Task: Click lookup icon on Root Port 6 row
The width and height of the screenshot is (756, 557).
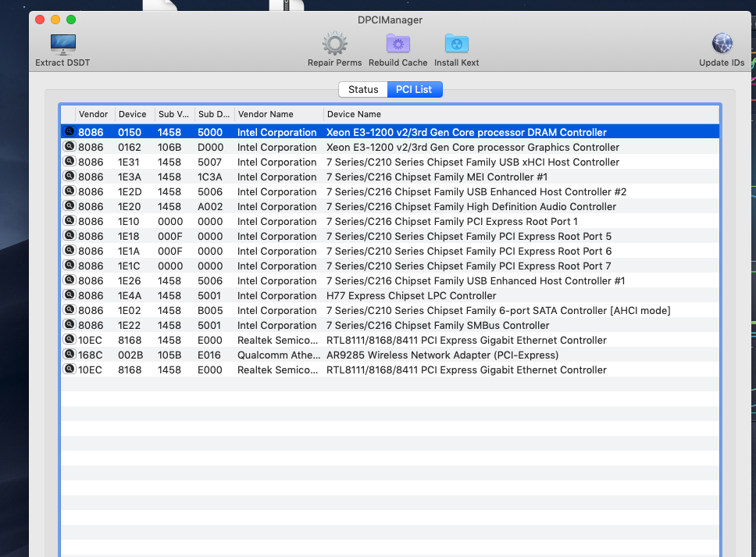Action: (70, 250)
